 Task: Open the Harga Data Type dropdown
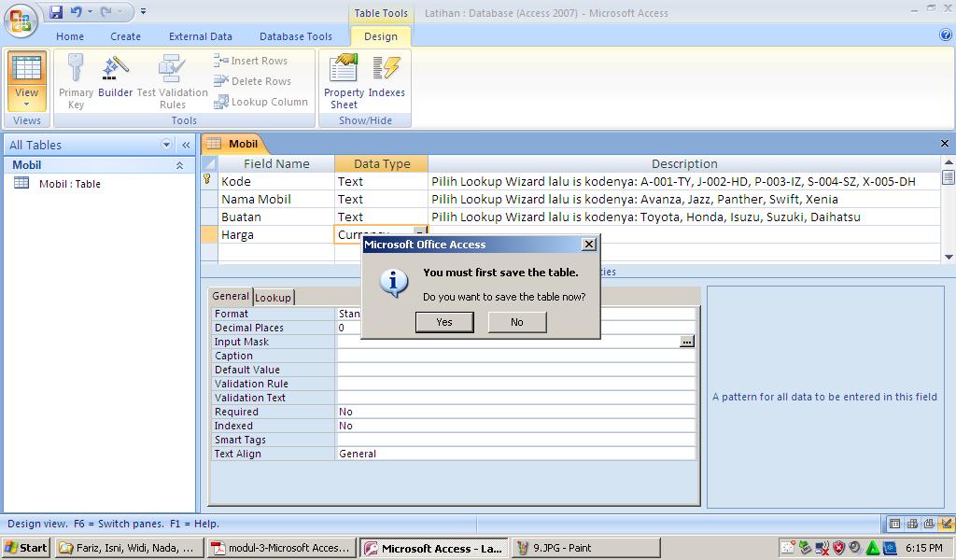[420, 231]
